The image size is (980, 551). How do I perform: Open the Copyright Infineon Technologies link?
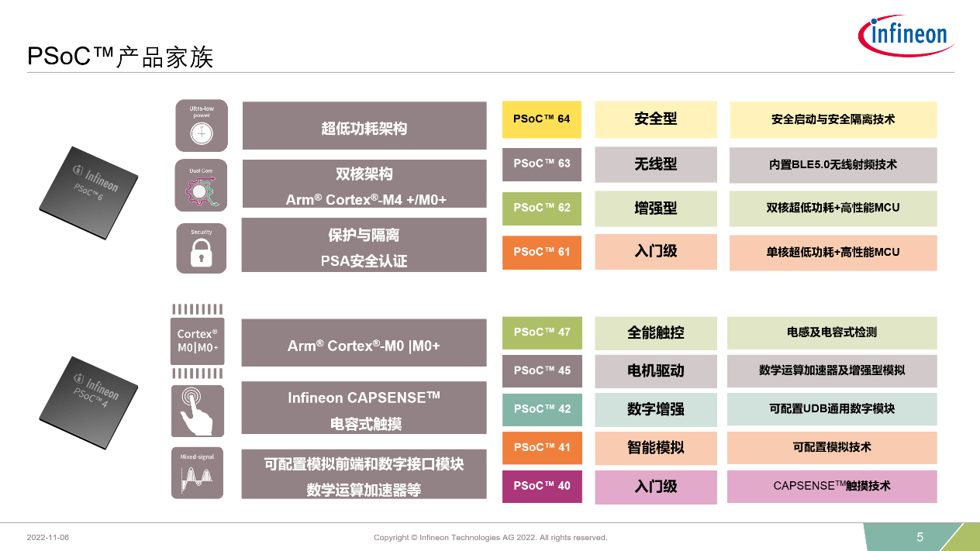(490, 536)
